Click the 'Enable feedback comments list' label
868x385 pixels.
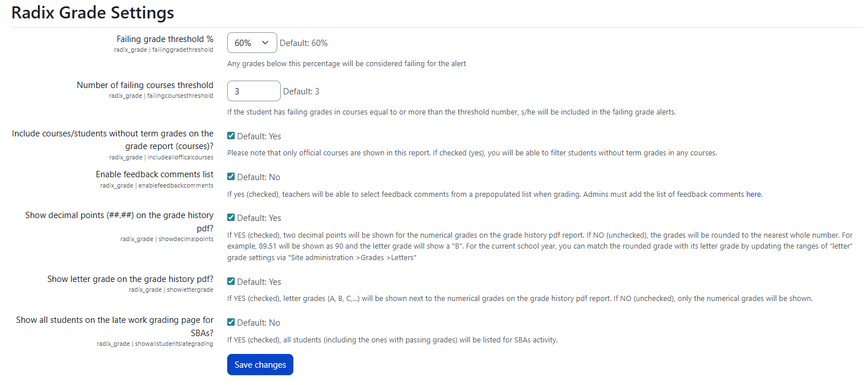[x=154, y=174]
